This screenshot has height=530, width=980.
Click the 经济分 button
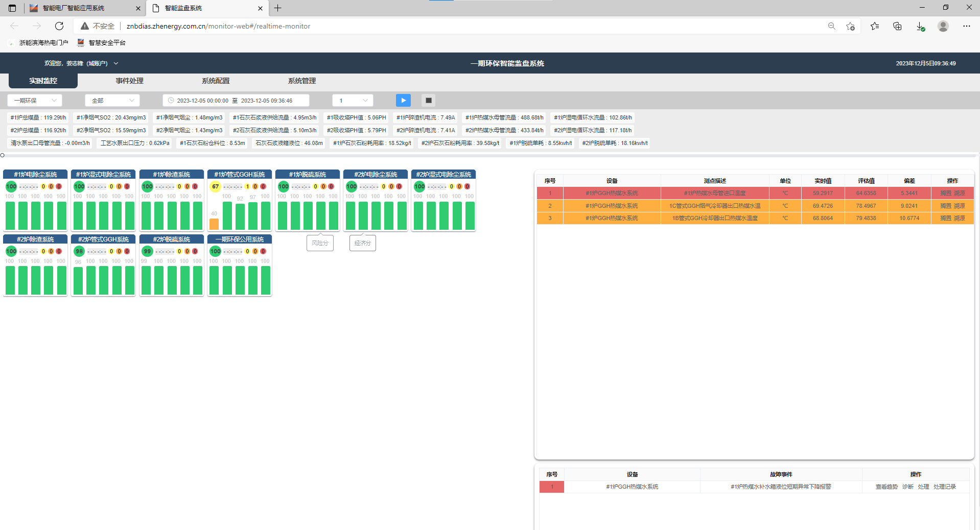(x=362, y=243)
